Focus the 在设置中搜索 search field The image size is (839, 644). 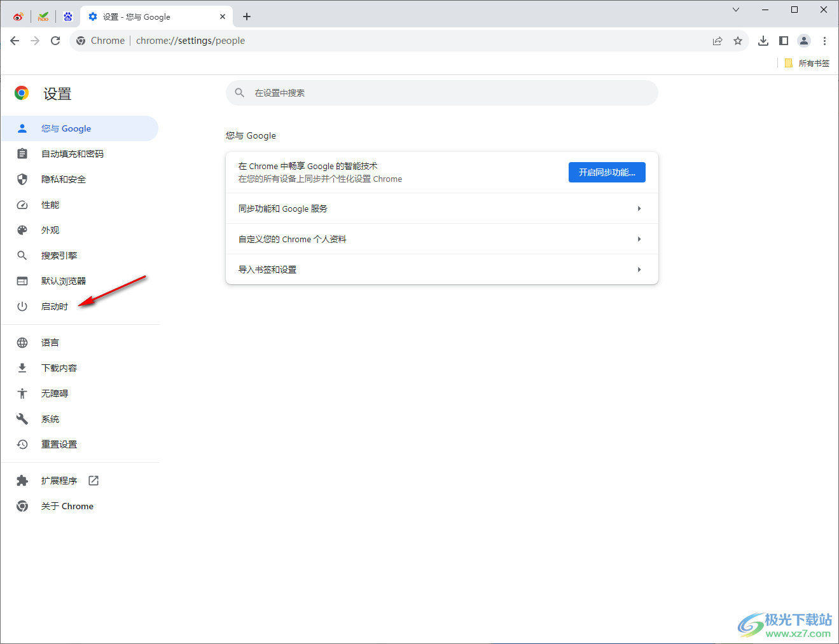coord(442,93)
